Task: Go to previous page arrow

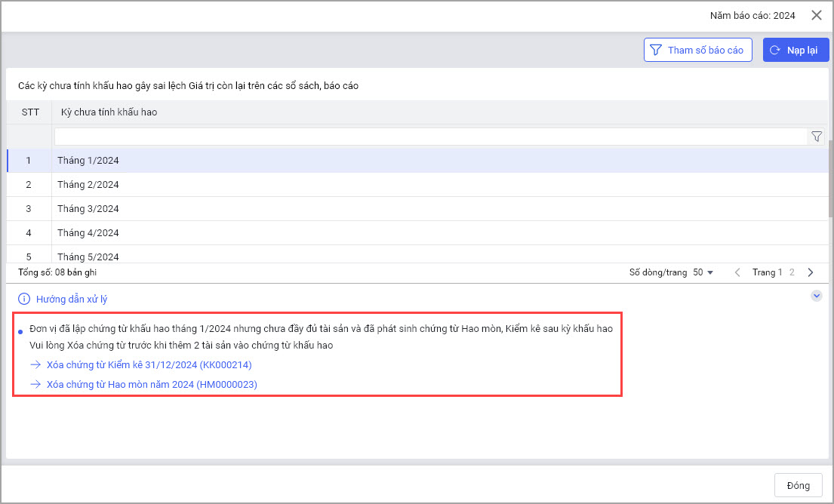Action: pyautogui.click(x=737, y=272)
